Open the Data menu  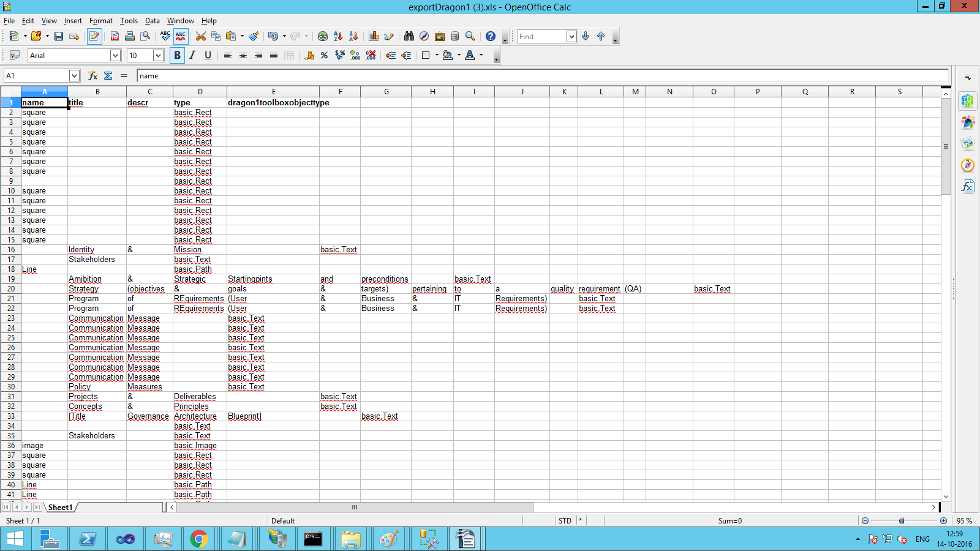153,21
